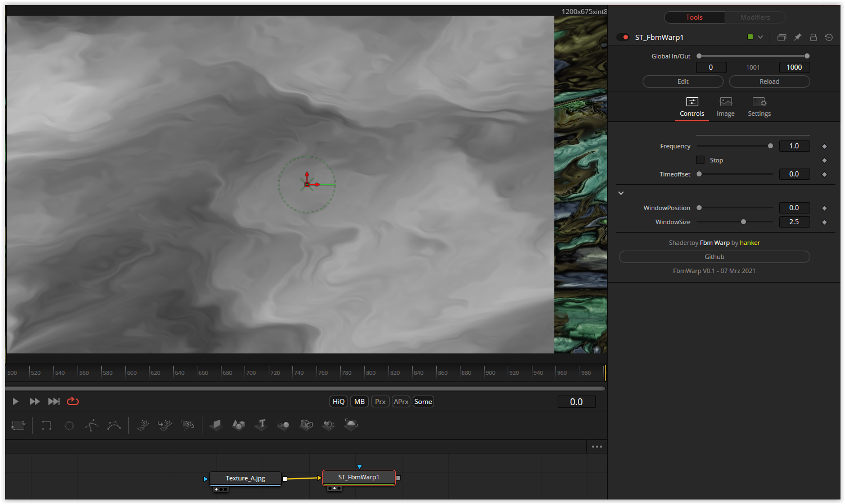Toggle the ST_FbmWarp1 enable switch
The width and height of the screenshot is (845, 504).
point(623,37)
